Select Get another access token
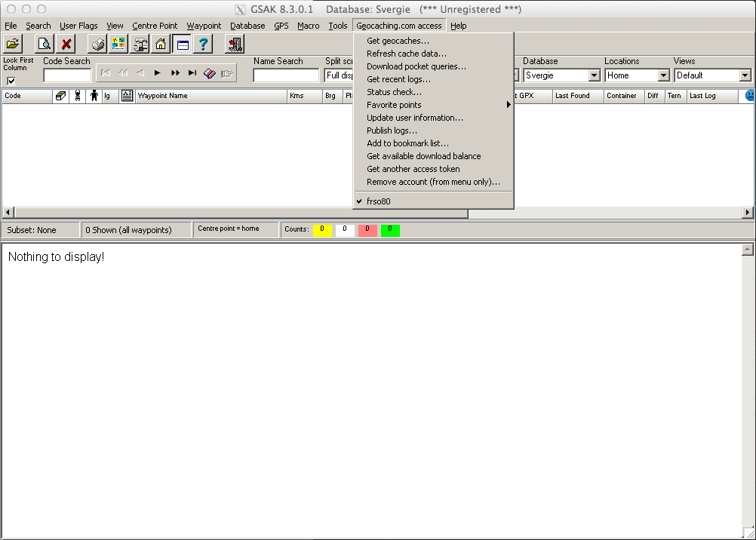Viewport: 756px width, 540px height. pos(433,169)
